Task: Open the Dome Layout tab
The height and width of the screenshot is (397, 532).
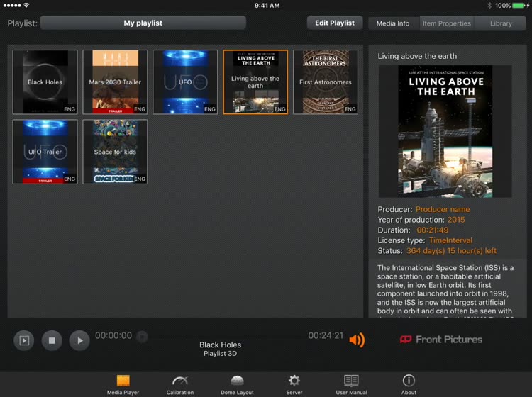Action: tap(237, 384)
